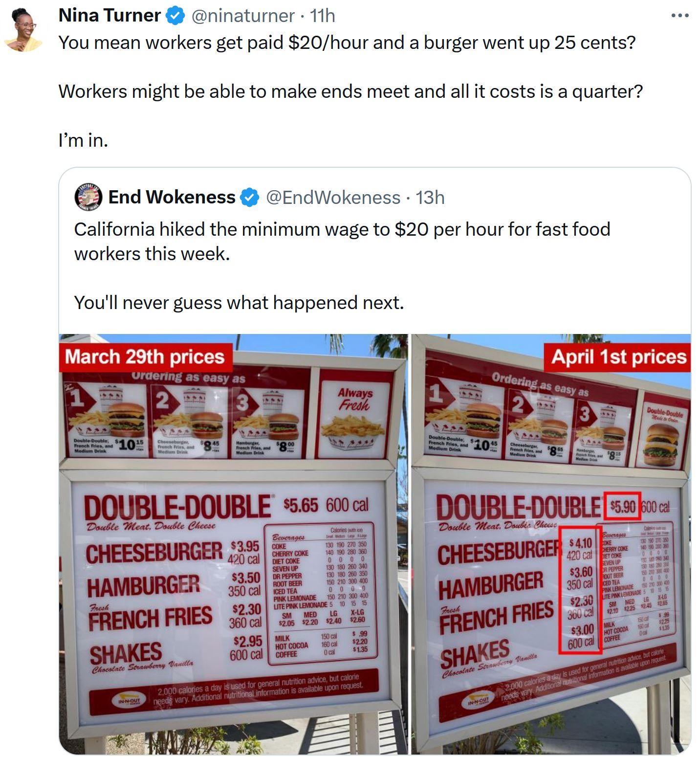700x757 pixels.
Task: Click End Wokeness profile avatar
Action: (88, 197)
